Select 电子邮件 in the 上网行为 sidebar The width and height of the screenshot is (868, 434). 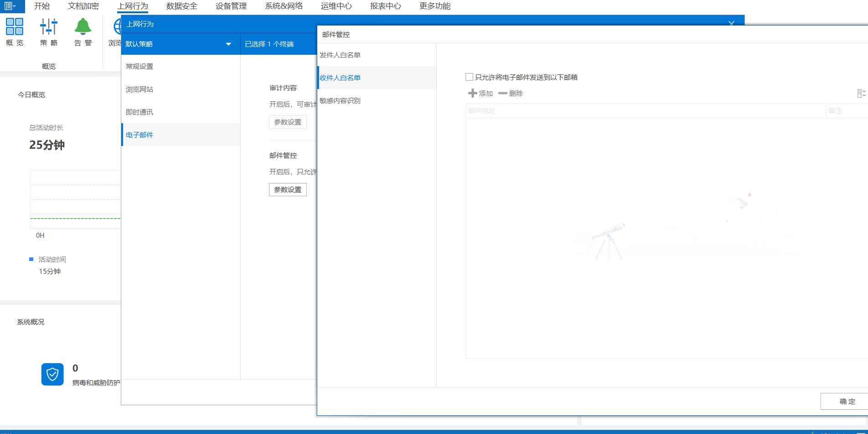[x=181, y=135]
